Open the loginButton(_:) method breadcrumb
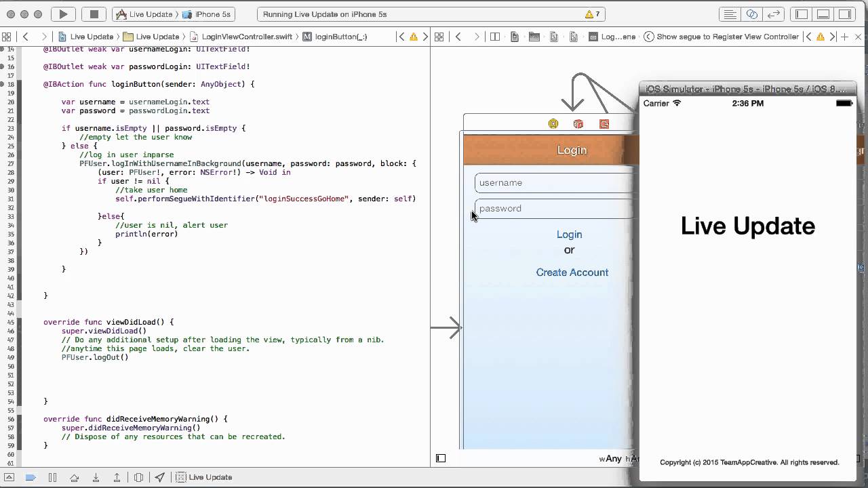This screenshot has height=488, width=868. (335, 37)
